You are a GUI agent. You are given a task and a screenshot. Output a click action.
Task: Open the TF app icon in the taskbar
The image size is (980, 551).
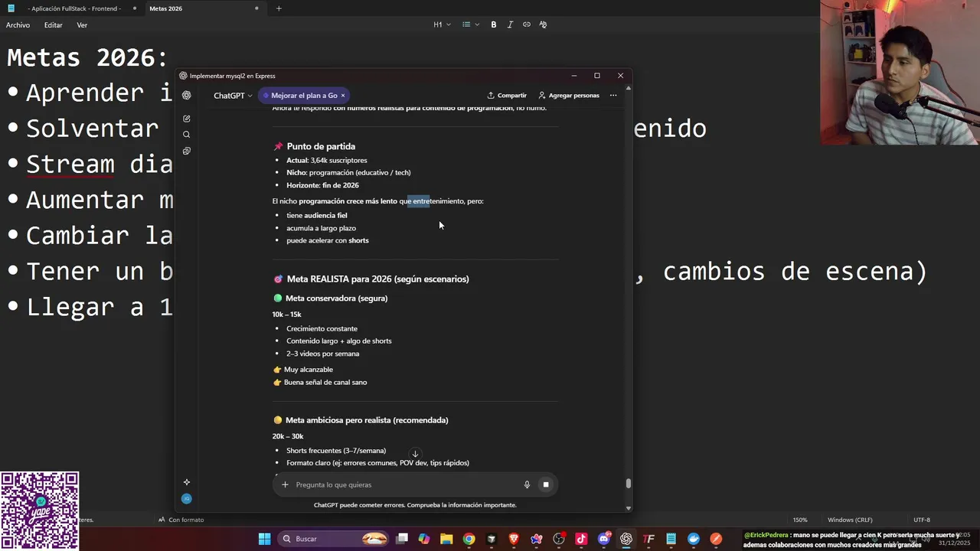click(649, 539)
